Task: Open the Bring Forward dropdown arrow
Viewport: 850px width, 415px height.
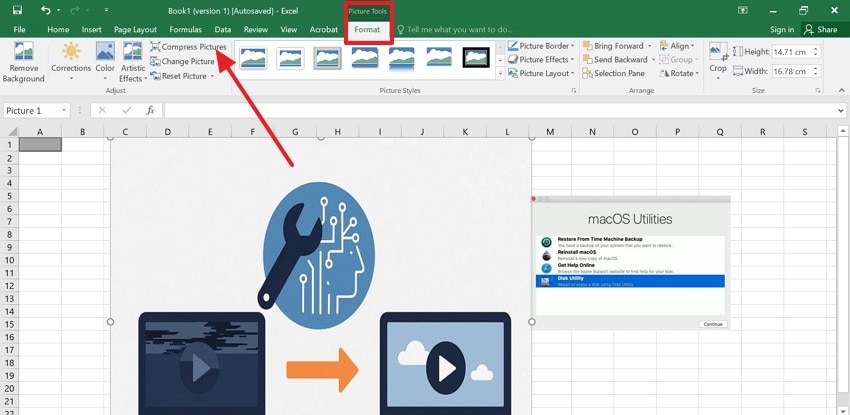Action: pos(651,46)
